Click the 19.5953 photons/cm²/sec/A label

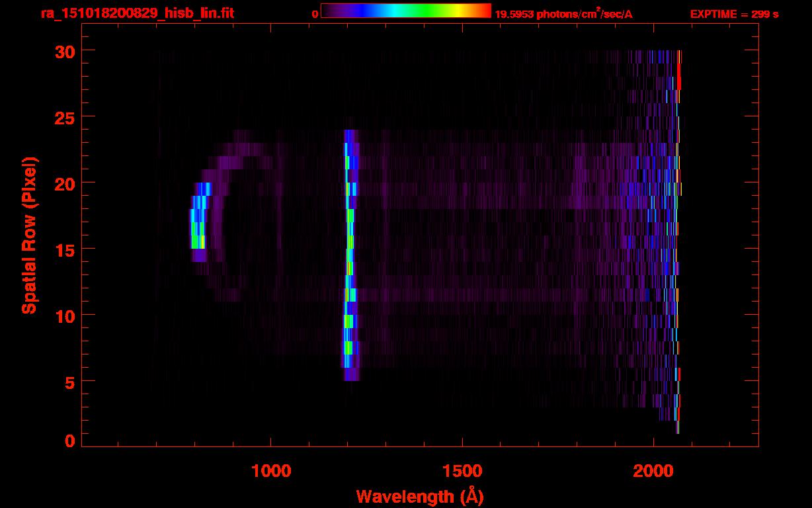(563, 14)
